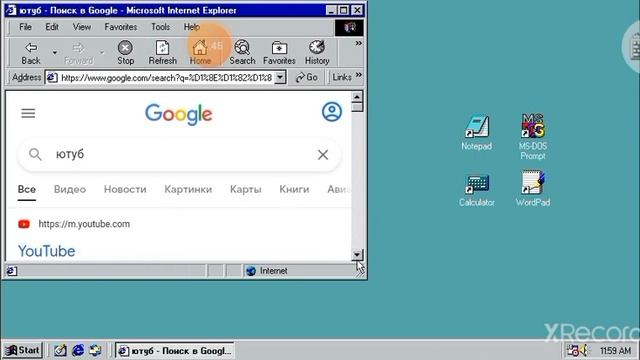The width and height of the screenshot is (640, 360).
Task: Click the page scrollbar up arrow
Action: pos(357,97)
